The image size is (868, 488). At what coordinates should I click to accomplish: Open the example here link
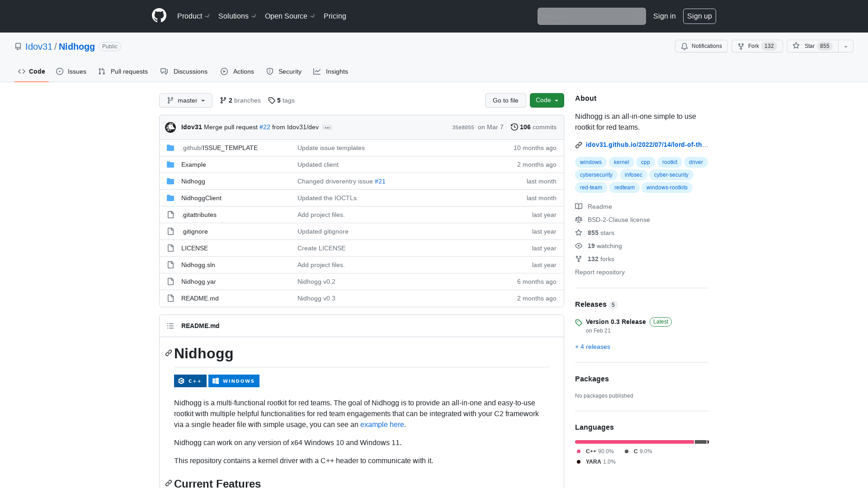[382, 424]
